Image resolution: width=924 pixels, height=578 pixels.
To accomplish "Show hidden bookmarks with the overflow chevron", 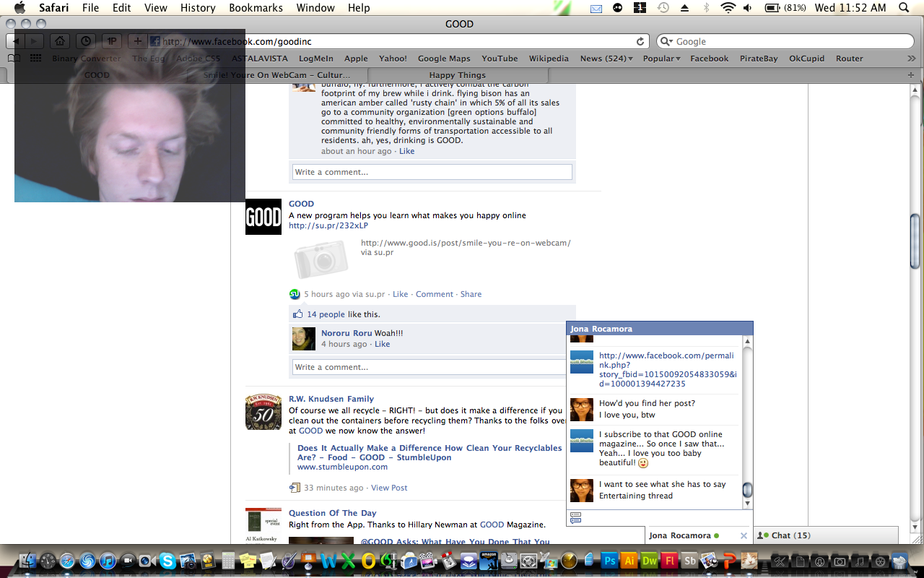I will click(x=911, y=59).
